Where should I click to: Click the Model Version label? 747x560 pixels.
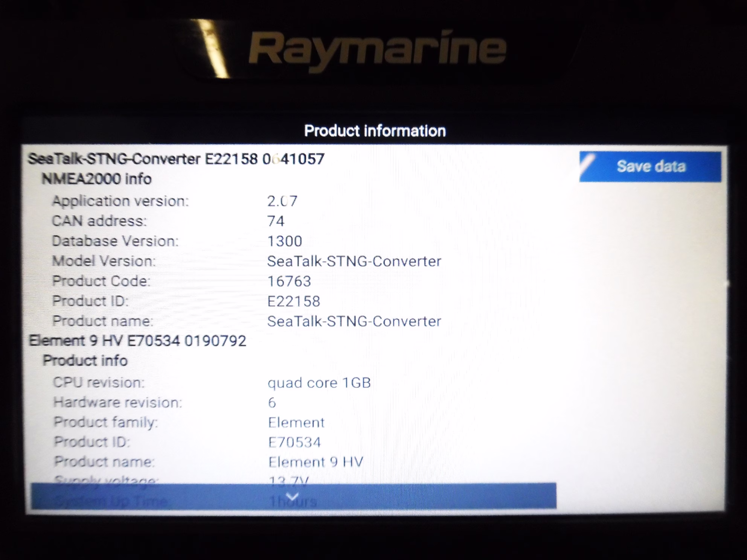click(104, 261)
